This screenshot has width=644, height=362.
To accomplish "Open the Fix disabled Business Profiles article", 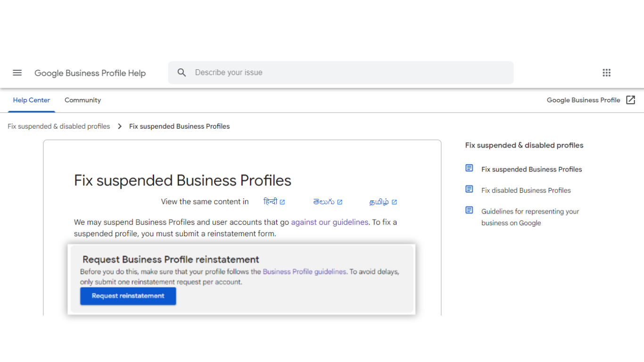I will pyautogui.click(x=526, y=190).
